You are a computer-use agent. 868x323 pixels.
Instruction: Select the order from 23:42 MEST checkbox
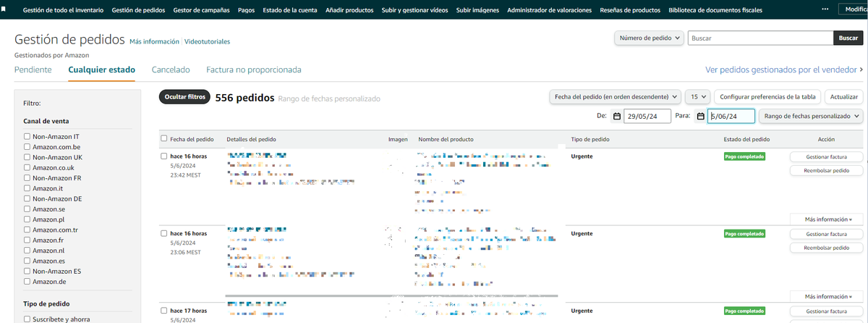tap(163, 156)
